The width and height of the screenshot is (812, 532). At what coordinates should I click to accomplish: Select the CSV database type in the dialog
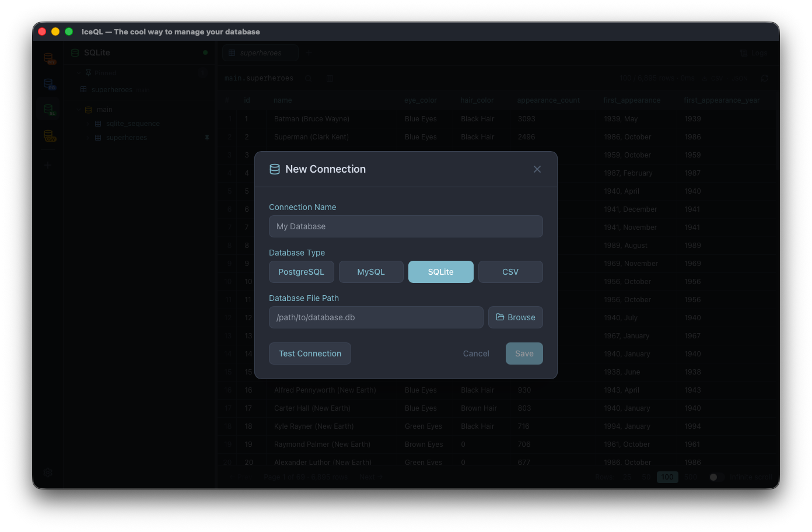coord(510,272)
